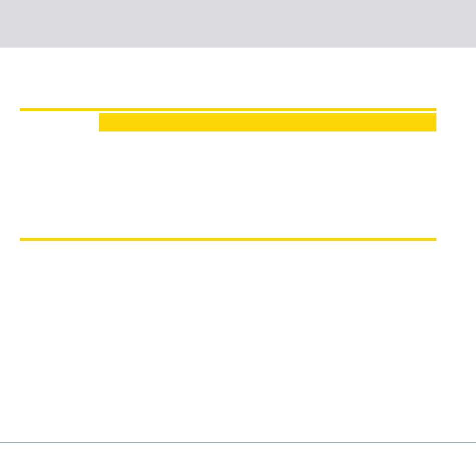This screenshot has height=476, width=476.
Task: Click the center of the dark footer line
Action: point(238,442)
